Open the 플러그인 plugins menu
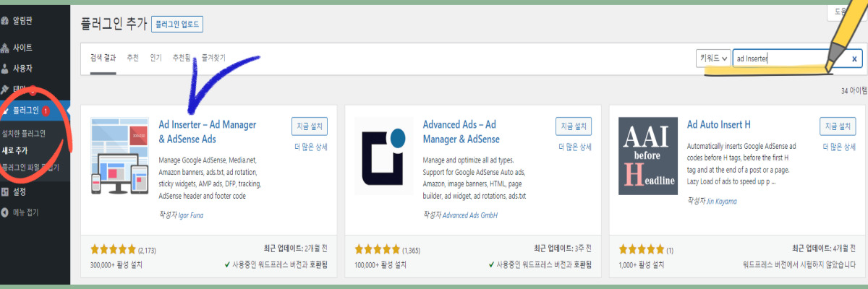 pos(35,111)
